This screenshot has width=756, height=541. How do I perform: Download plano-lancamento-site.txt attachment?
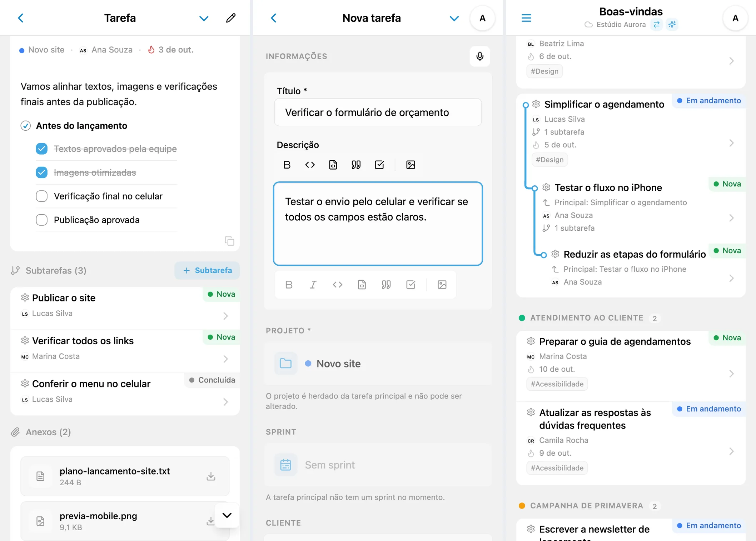point(211,476)
